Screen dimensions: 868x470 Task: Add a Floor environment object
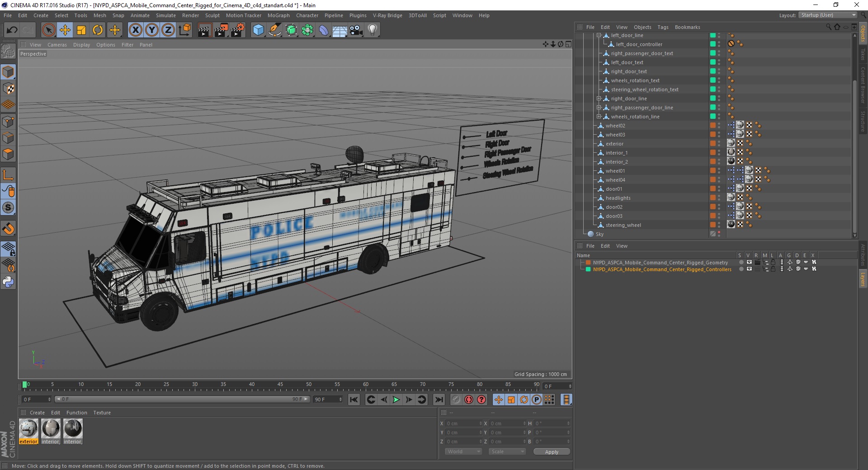[340, 30]
